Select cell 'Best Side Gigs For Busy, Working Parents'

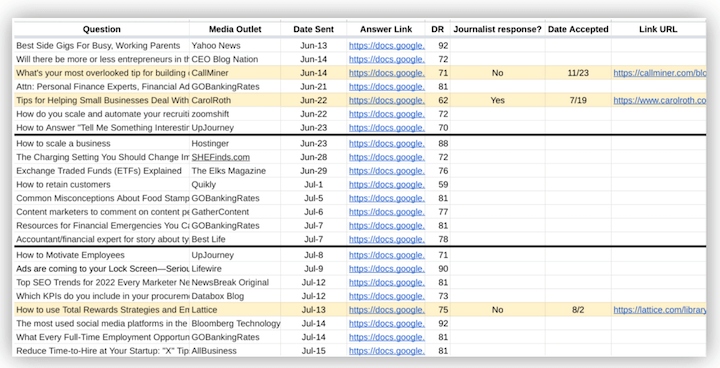[x=101, y=45]
